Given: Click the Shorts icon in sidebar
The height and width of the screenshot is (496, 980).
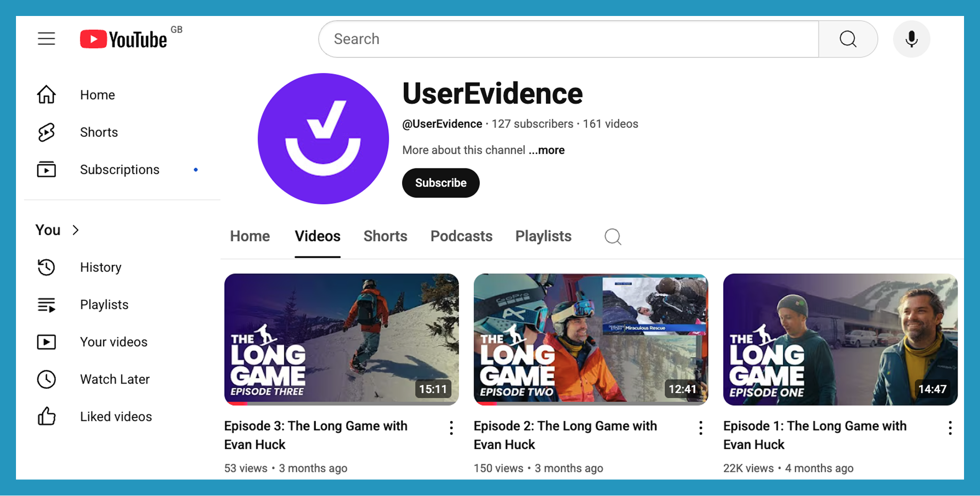Looking at the screenshot, I should tap(46, 132).
